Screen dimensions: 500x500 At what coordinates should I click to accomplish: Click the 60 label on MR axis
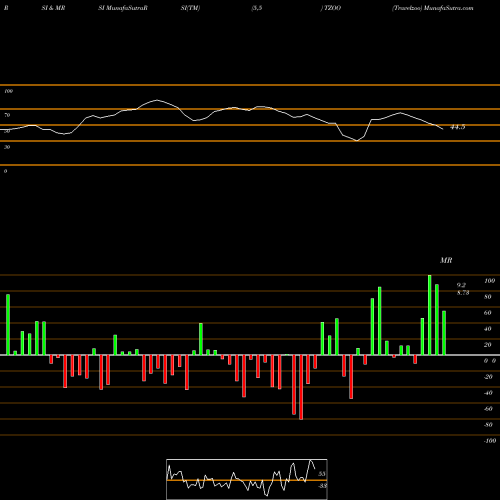(488, 313)
